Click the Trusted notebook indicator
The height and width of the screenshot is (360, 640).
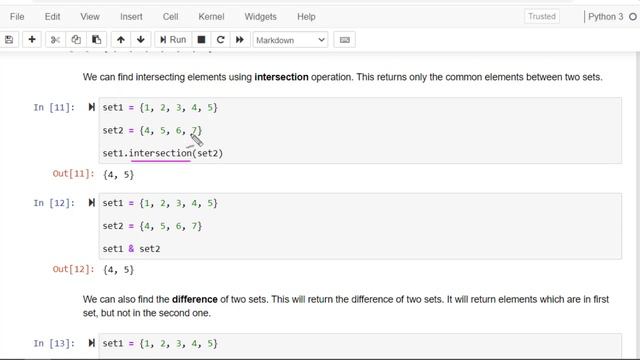pos(542,17)
